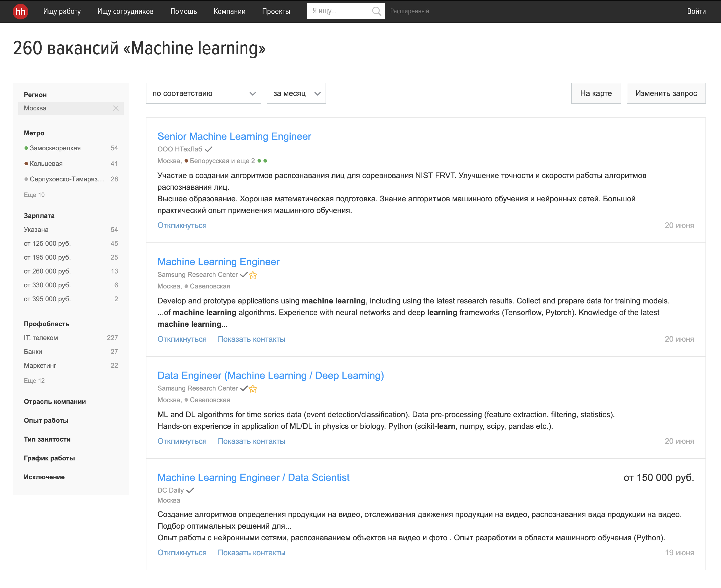Expand the Опыт работы filter
This screenshot has height=588, width=721.
tap(46, 420)
